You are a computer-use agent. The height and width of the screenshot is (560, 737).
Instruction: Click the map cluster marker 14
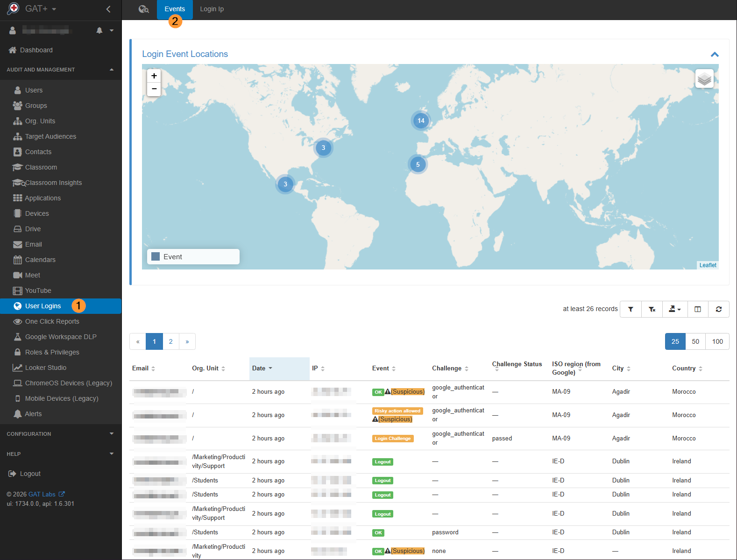pos(421,121)
